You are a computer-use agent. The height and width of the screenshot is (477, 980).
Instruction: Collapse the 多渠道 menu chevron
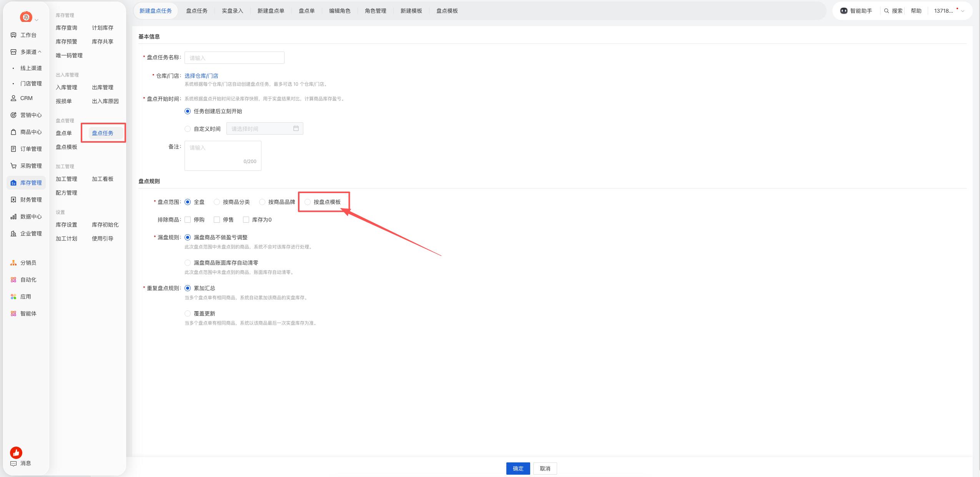tap(40, 52)
